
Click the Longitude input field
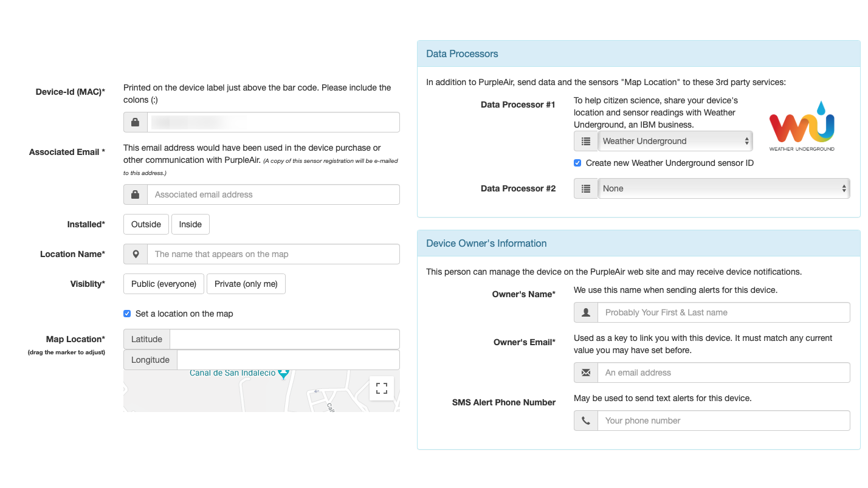pos(288,360)
